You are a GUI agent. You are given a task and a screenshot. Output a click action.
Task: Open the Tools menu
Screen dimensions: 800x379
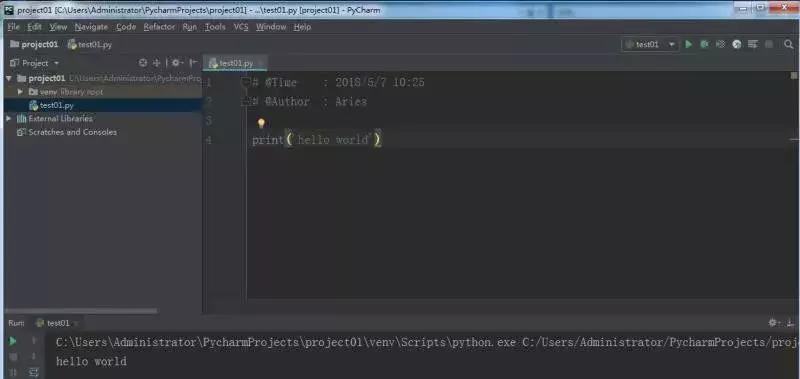point(215,27)
